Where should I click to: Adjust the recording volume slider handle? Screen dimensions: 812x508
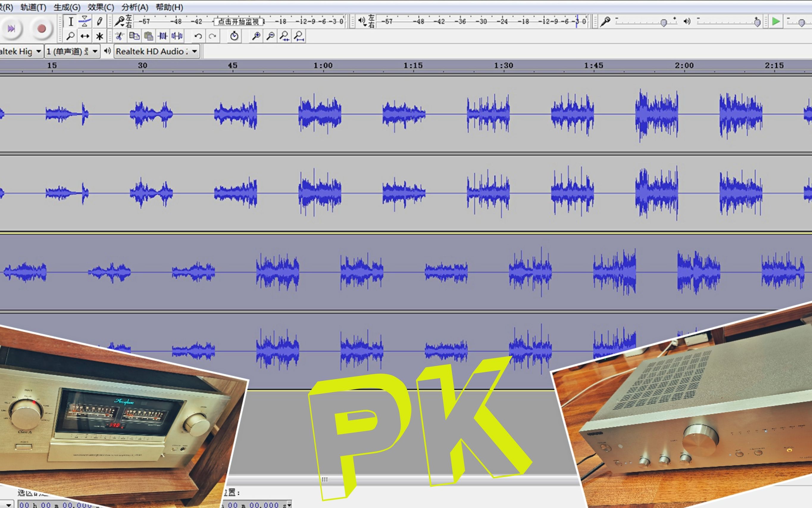coord(664,23)
